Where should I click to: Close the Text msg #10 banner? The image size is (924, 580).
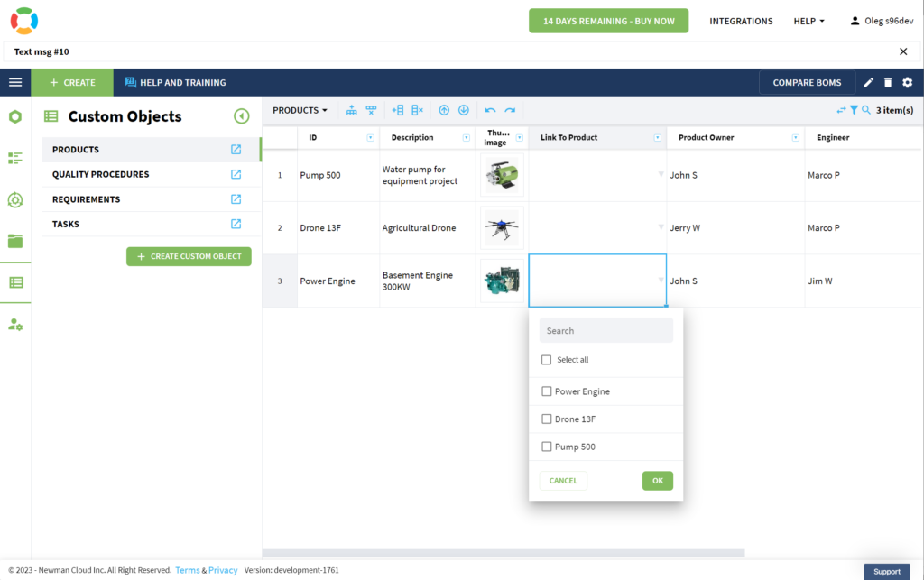(903, 51)
